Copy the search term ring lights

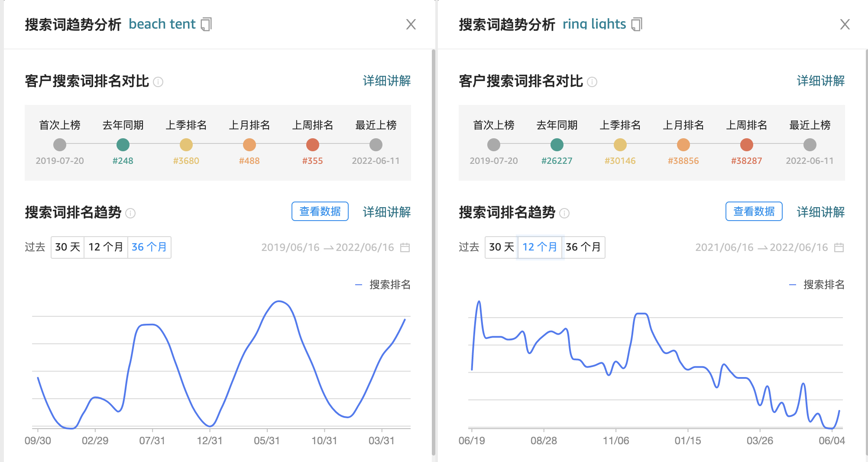637,25
